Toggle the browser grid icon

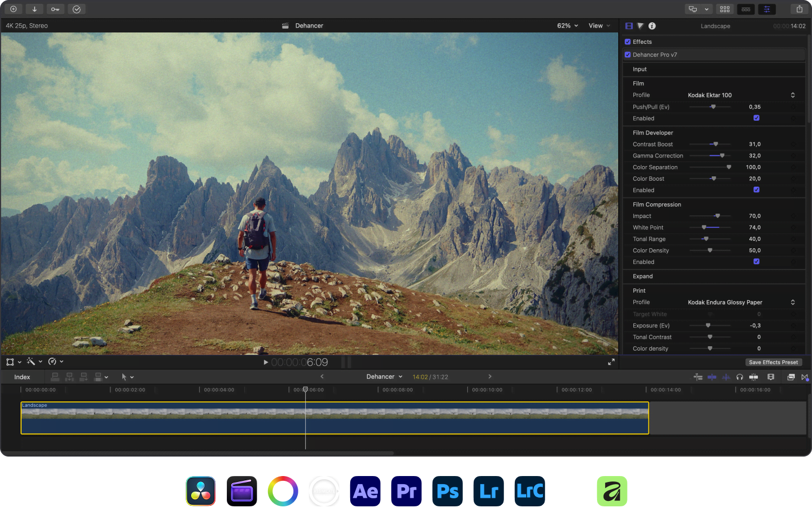725,9
